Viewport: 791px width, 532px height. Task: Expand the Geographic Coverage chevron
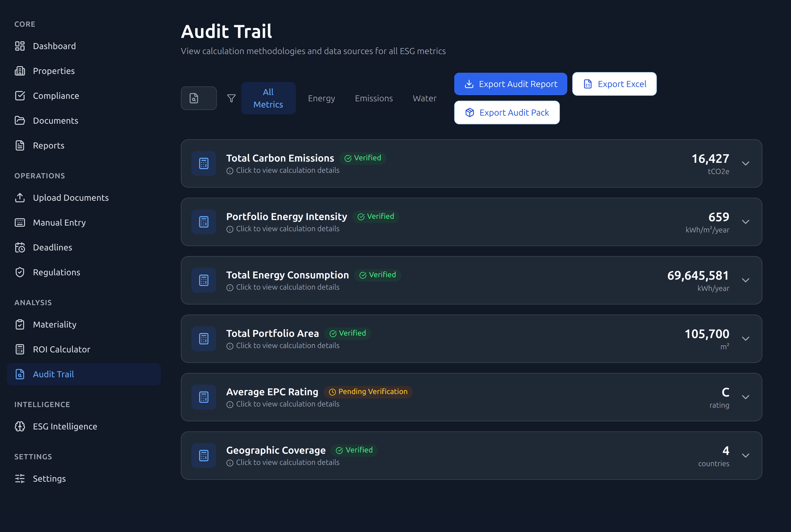[745, 456]
